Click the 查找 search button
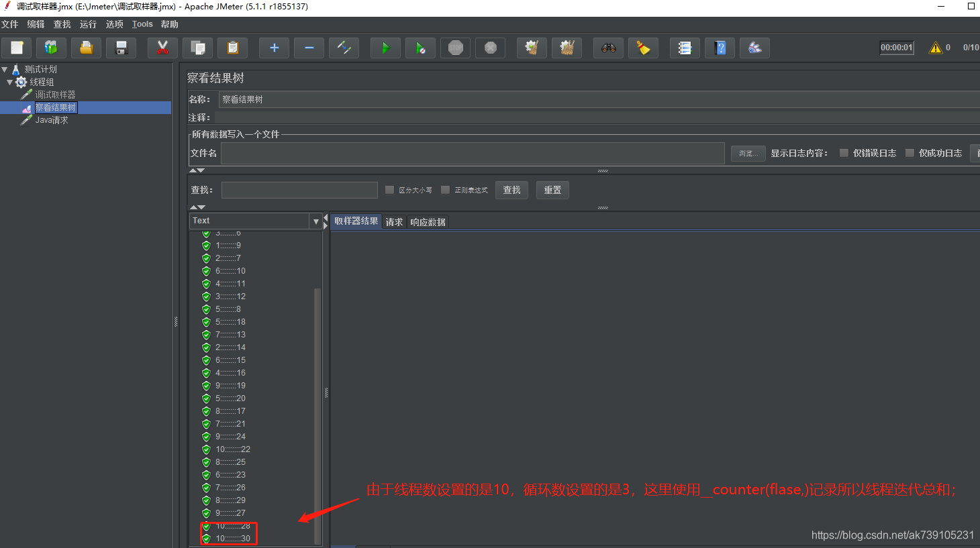 tap(512, 190)
